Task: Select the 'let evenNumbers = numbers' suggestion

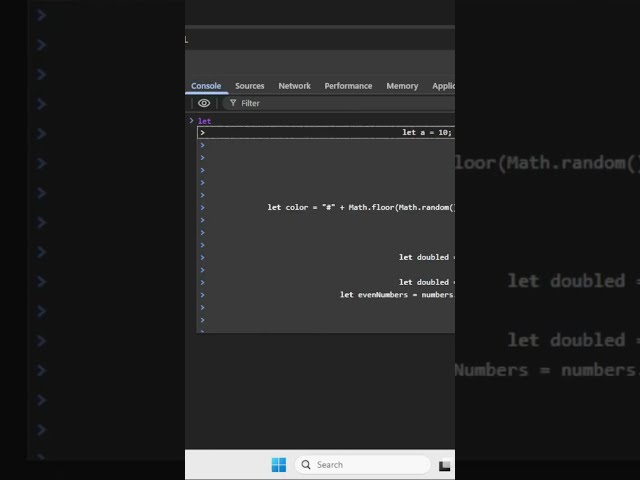Action: 326,295
